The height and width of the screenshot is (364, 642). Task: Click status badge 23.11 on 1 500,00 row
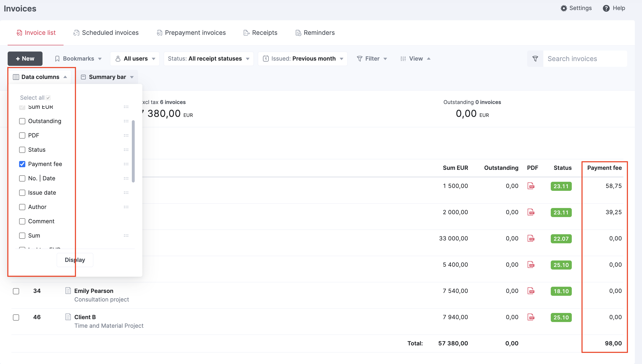(561, 186)
